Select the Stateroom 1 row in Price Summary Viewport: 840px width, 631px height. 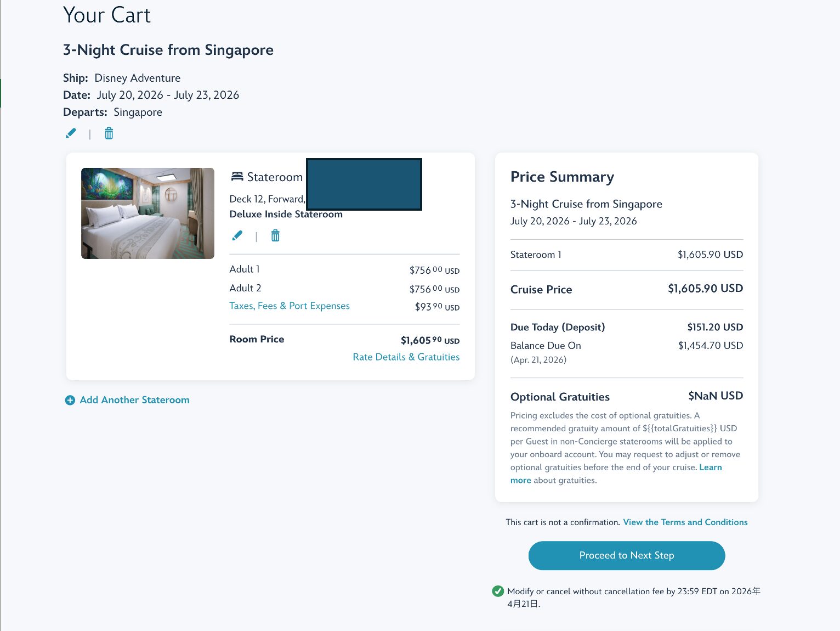[627, 255]
